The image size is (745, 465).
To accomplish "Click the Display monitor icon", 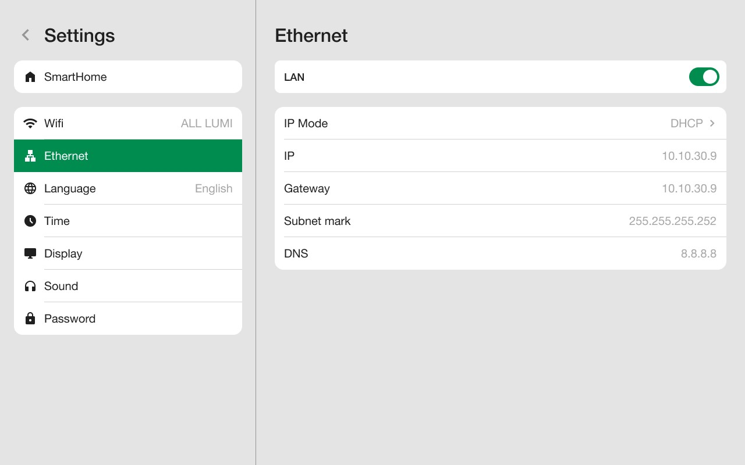I will point(30,254).
